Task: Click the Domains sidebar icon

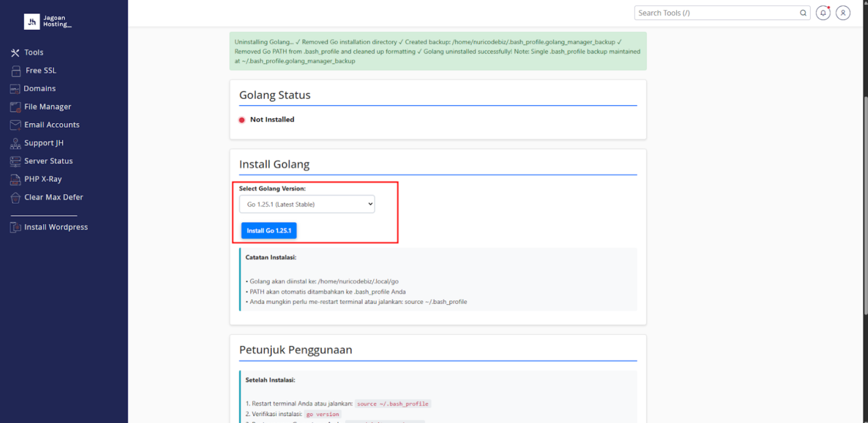Action: pyautogui.click(x=15, y=89)
